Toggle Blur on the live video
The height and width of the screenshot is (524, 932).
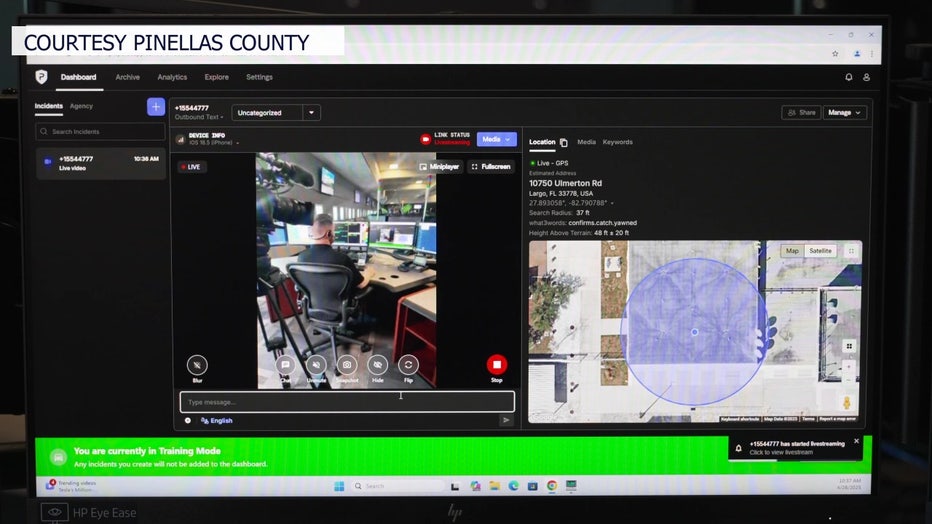pos(197,365)
